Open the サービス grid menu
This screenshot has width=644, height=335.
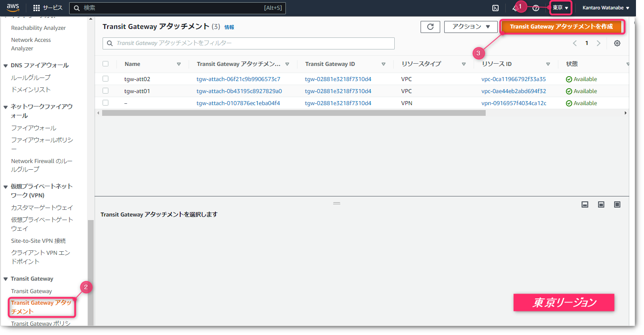tap(48, 8)
